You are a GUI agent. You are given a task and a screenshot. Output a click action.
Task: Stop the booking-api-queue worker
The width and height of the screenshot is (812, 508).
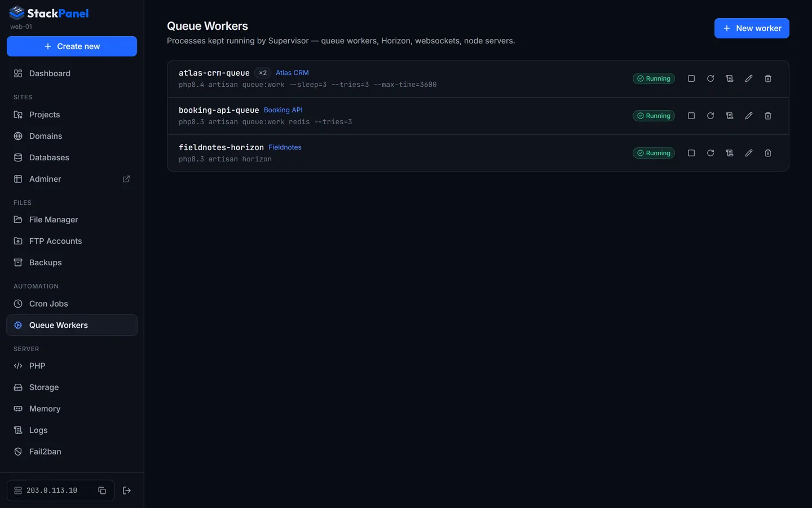(x=691, y=116)
